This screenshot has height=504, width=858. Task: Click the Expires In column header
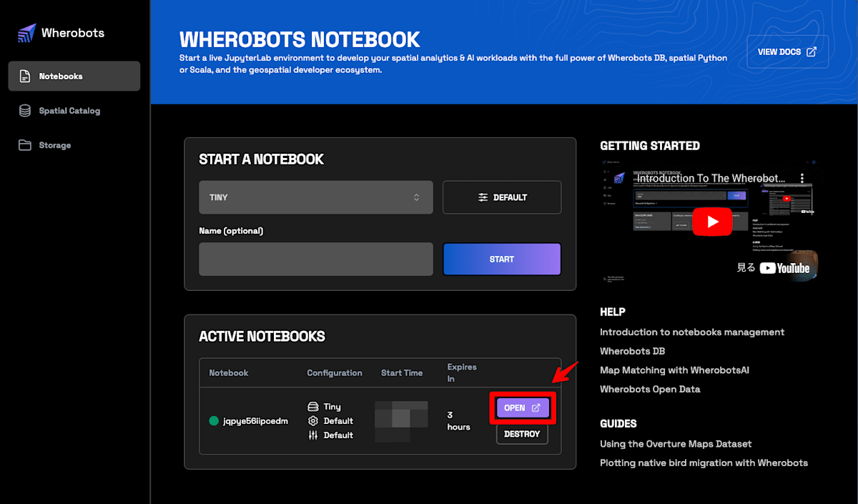(x=462, y=372)
